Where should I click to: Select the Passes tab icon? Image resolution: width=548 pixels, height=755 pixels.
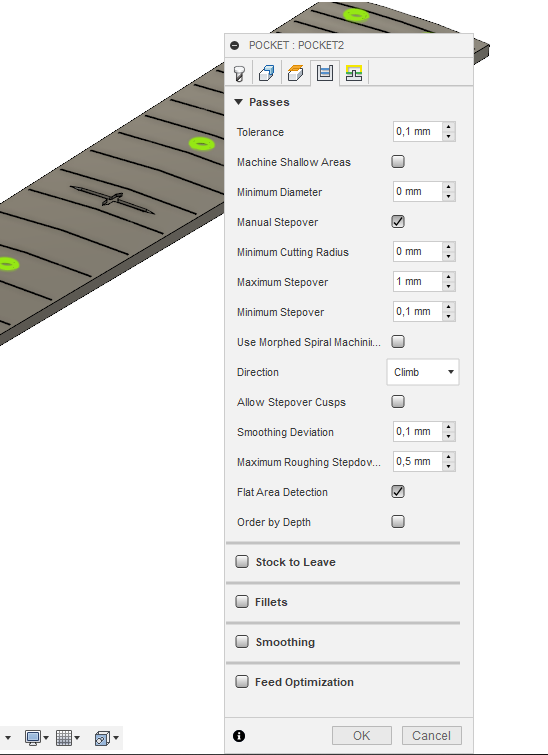[325, 73]
